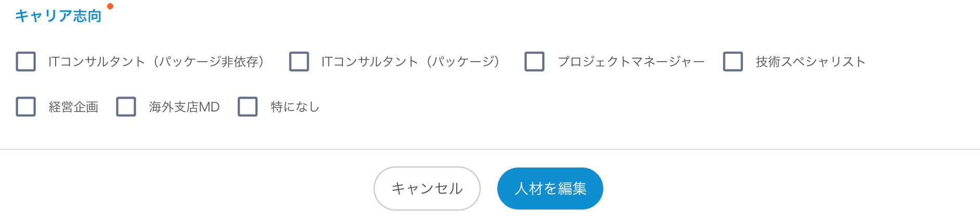980x223 pixels.
Task: Check the 海外支店MD checkbox
Action: pyautogui.click(x=126, y=107)
